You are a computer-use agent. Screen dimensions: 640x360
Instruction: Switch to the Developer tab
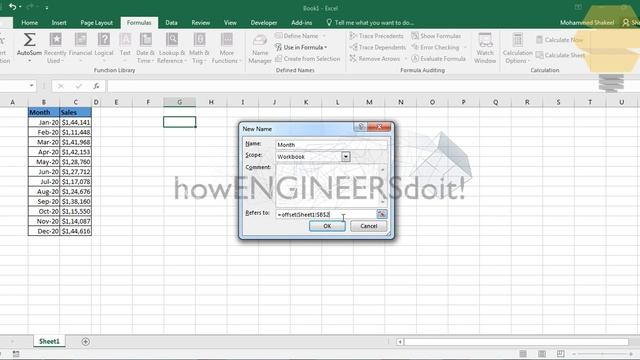coord(264,23)
